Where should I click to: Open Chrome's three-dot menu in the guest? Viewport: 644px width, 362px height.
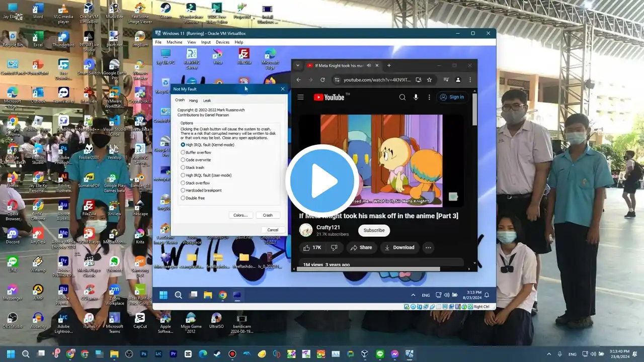click(470, 79)
